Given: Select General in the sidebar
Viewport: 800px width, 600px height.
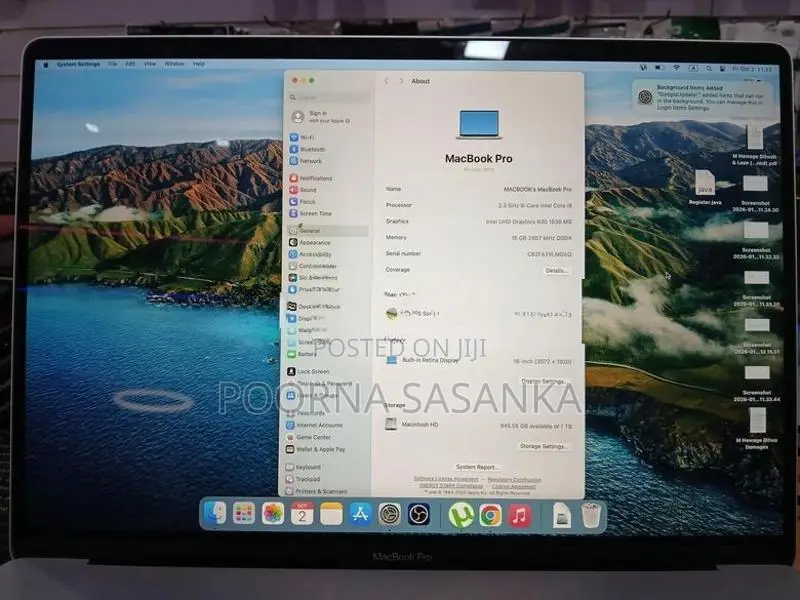Looking at the screenshot, I should (328, 231).
